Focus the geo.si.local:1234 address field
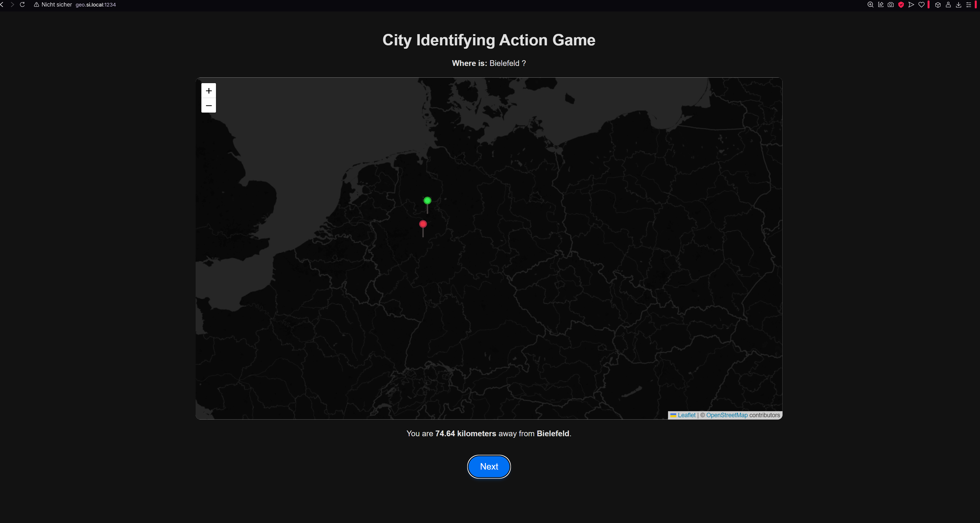980x523 pixels. pos(95,5)
